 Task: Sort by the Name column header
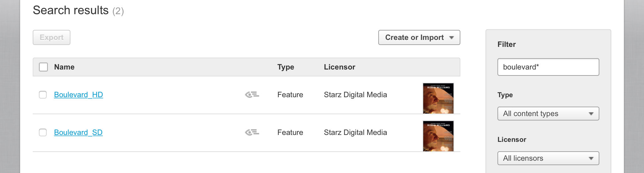(64, 67)
